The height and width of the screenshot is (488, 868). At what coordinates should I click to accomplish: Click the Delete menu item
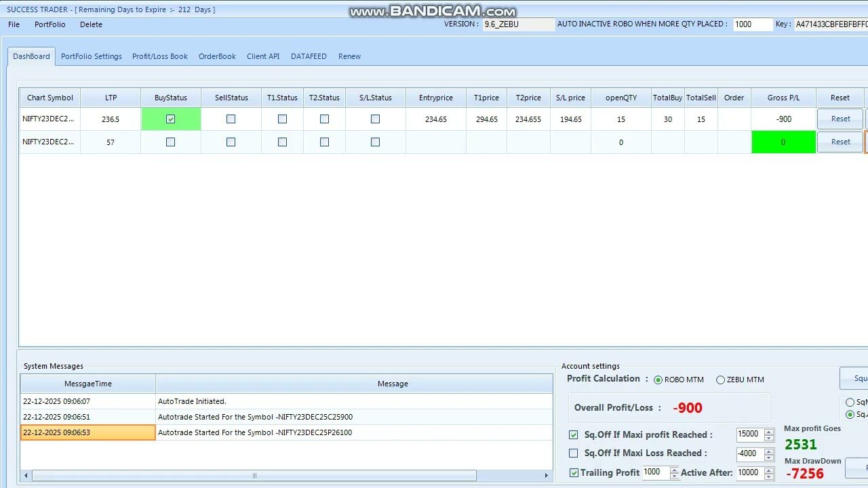90,24
